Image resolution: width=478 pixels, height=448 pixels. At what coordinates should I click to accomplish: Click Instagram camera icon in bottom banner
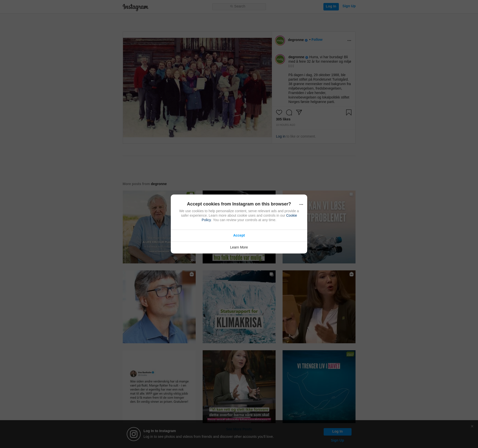point(134,434)
